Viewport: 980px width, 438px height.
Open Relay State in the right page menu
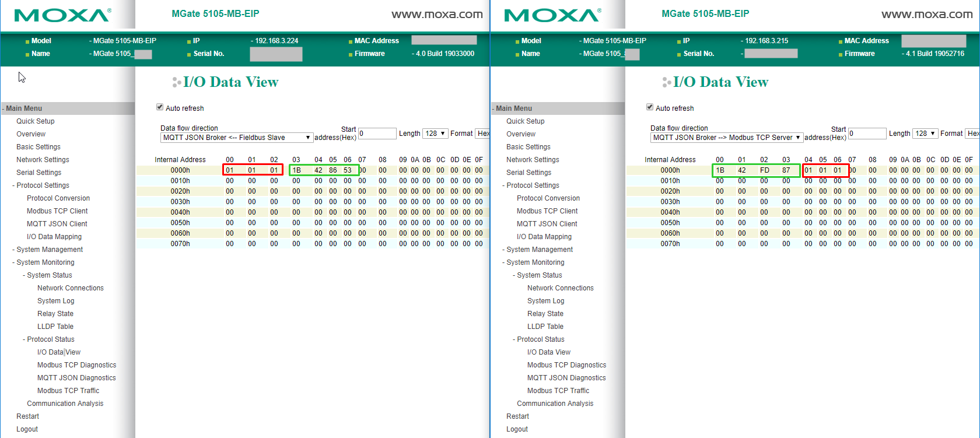point(545,314)
